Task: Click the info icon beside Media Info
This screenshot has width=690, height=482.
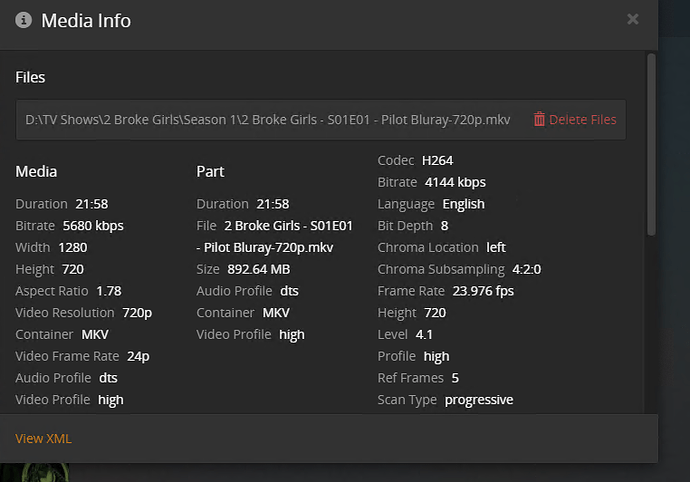Action: coord(24,19)
